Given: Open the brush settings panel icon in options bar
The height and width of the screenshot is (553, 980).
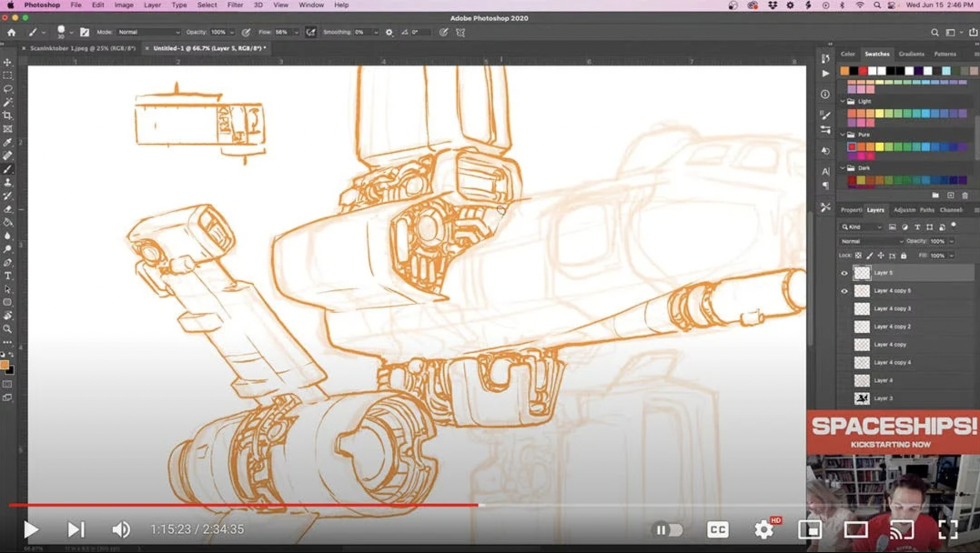Looking at the screenshot, I should (85, 32).
